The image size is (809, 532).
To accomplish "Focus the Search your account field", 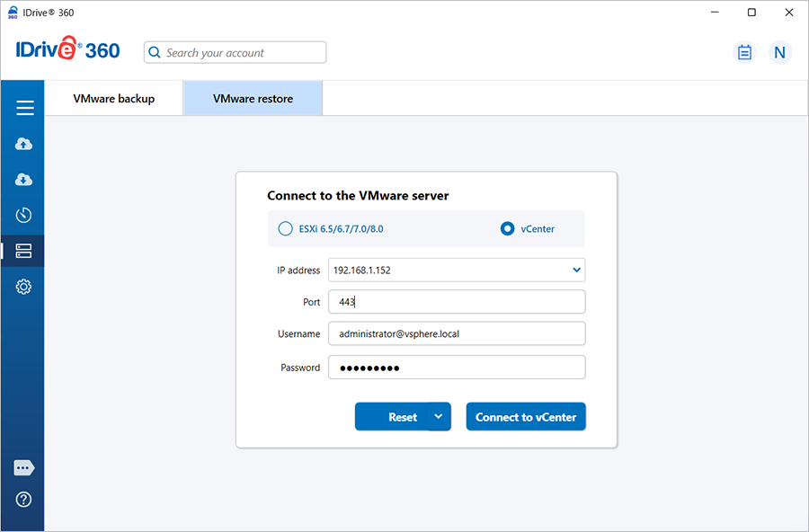I will click(x=243, y=53).
